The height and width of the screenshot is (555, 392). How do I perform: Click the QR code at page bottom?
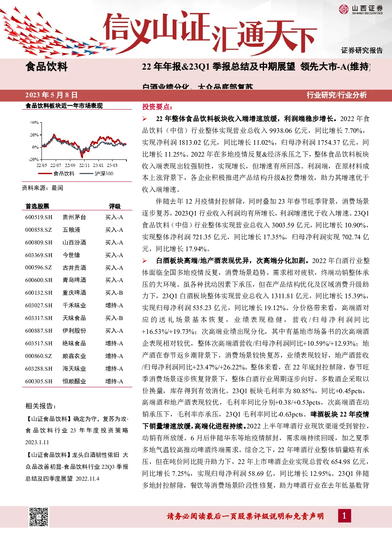(x=39, y=517)
